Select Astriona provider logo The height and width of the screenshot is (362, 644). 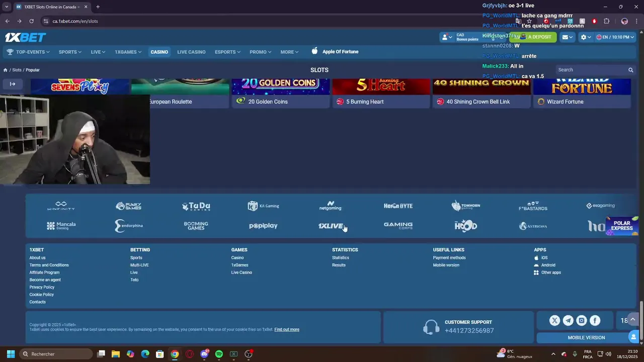(533, 226)
